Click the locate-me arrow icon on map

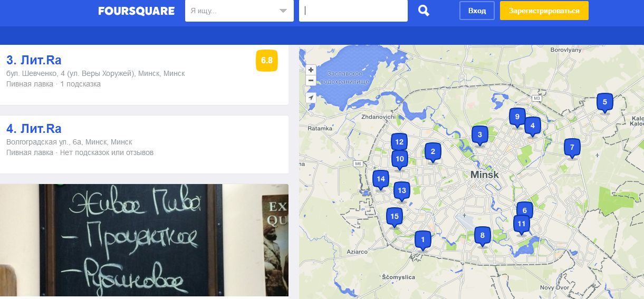[x=311, y=98]
